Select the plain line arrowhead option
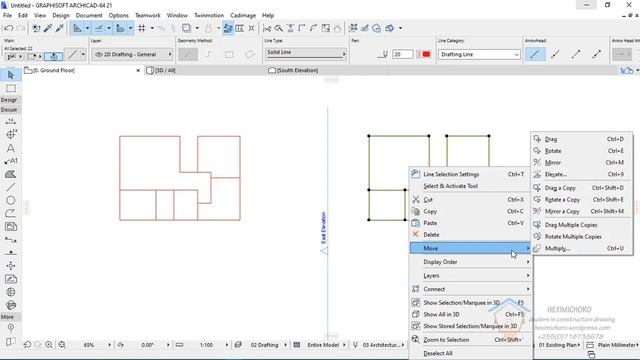 [x=535, y=54]
